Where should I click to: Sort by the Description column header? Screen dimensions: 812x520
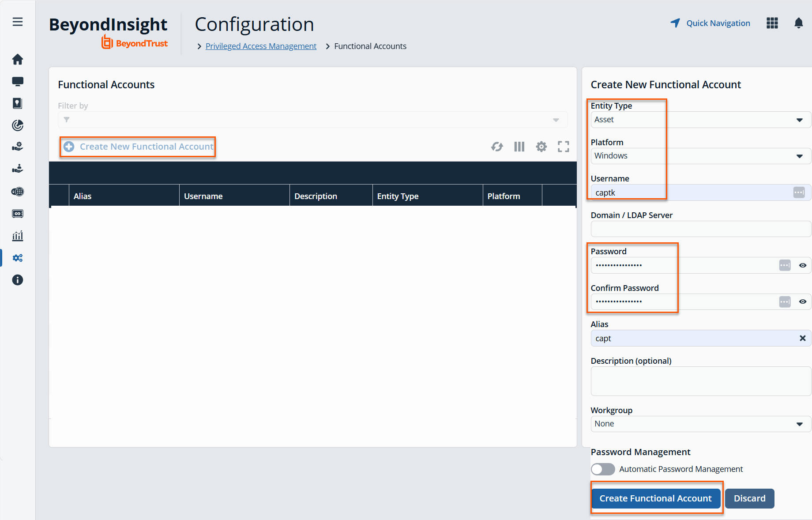[x=331, y=196]
